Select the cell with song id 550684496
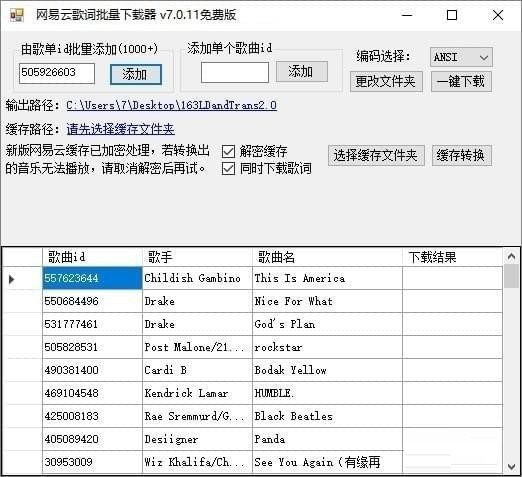This screenshot has height=477, width=522. (x=92, y=301)
